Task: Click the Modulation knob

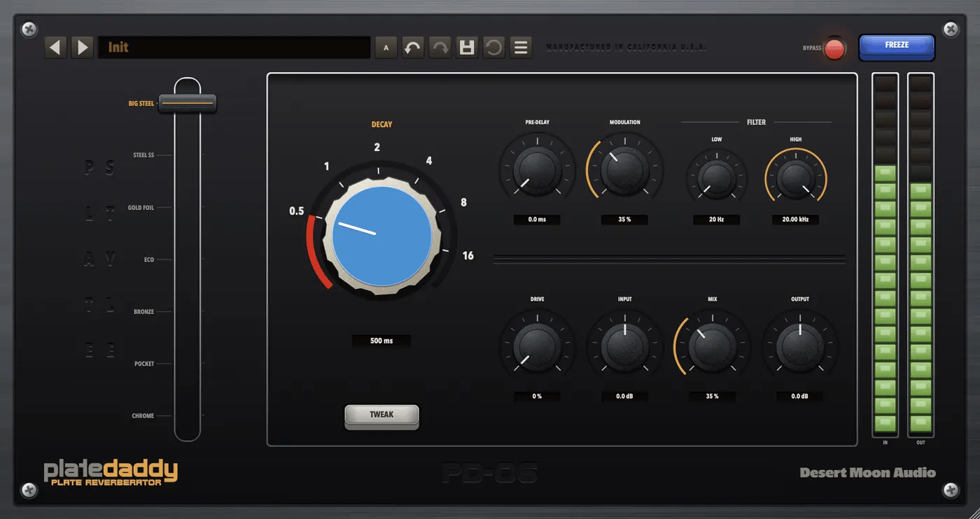Action: (x=624, y=170)
